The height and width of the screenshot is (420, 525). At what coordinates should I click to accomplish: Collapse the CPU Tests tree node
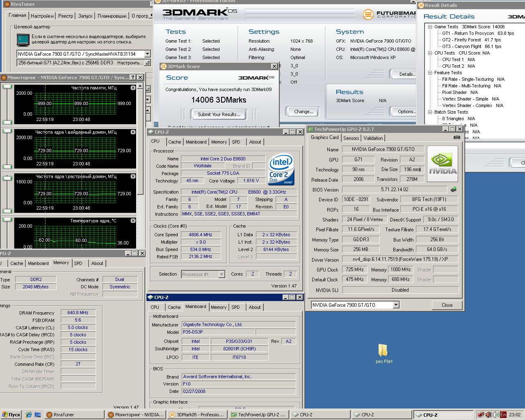pos(430,53)
